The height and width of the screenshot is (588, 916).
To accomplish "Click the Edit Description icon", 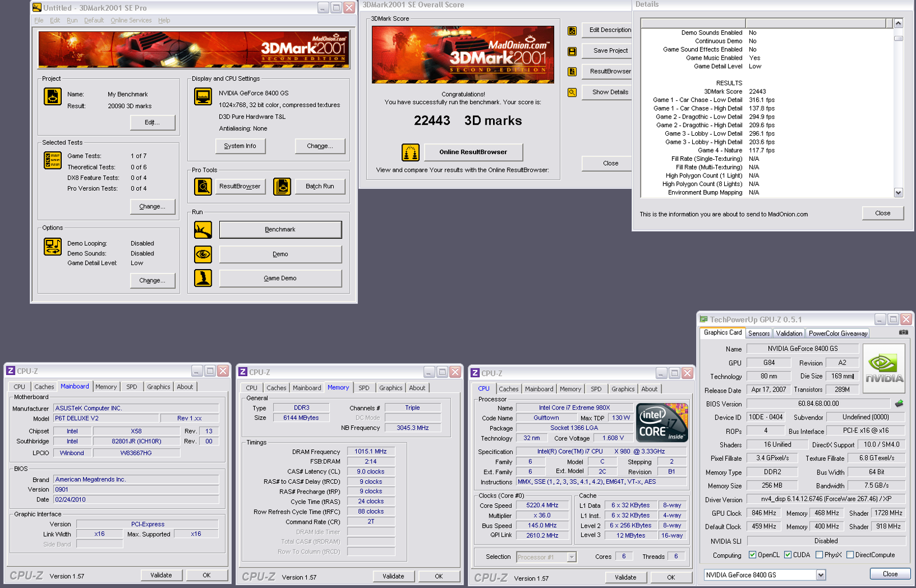I will pyautogui.click(x=572, y=31).
